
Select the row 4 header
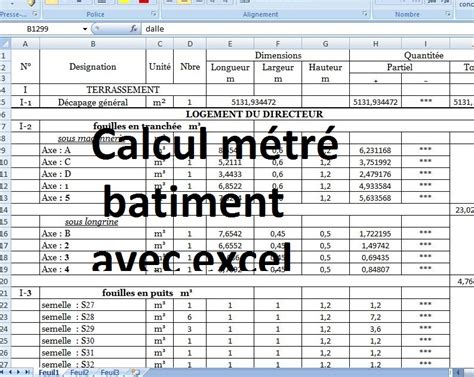click(5, 90)
